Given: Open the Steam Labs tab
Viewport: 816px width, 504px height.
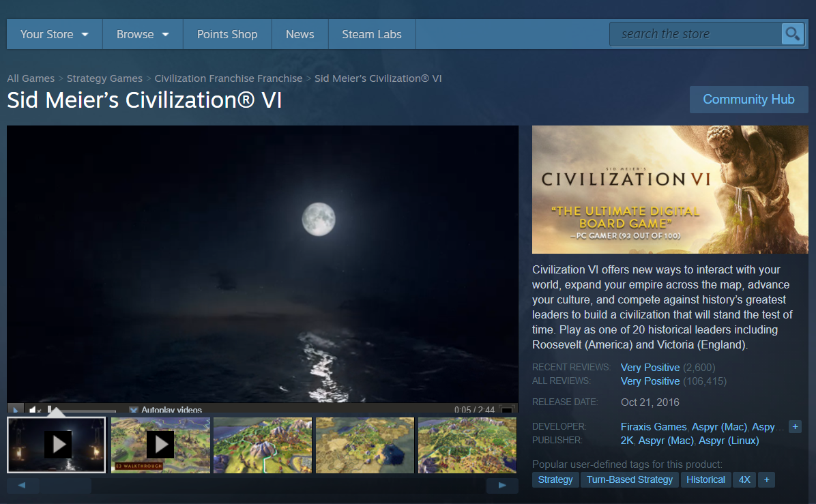Looking at the screenshot, I should 372,34.
